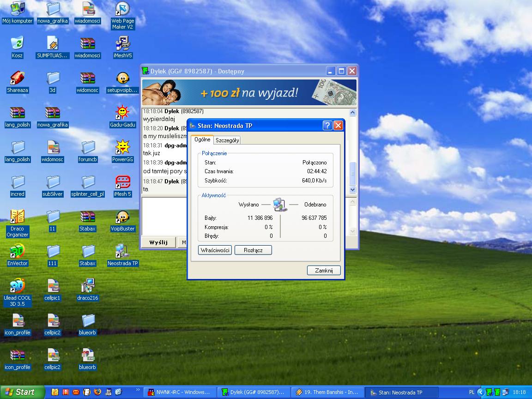Click the help question mark button in Stan dialog
The height and width of the screenshot is (399, 532).
[x=327, y=126]
